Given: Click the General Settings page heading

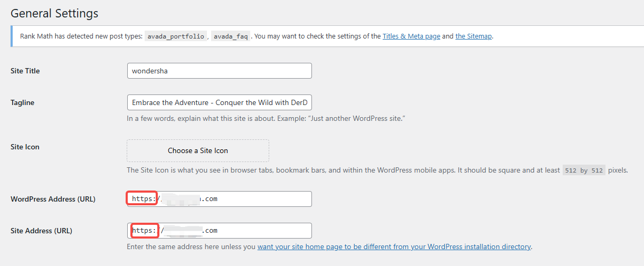Looking at the screenshot, I should tap(54, 13).
